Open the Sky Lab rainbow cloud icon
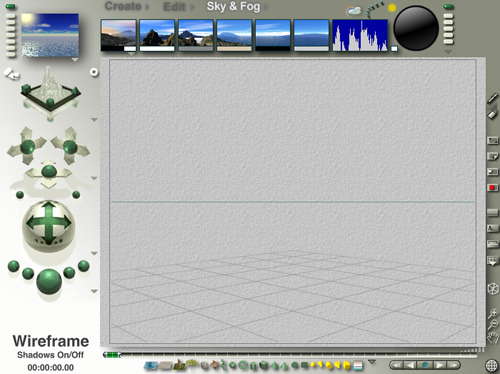 pos(354,11)
